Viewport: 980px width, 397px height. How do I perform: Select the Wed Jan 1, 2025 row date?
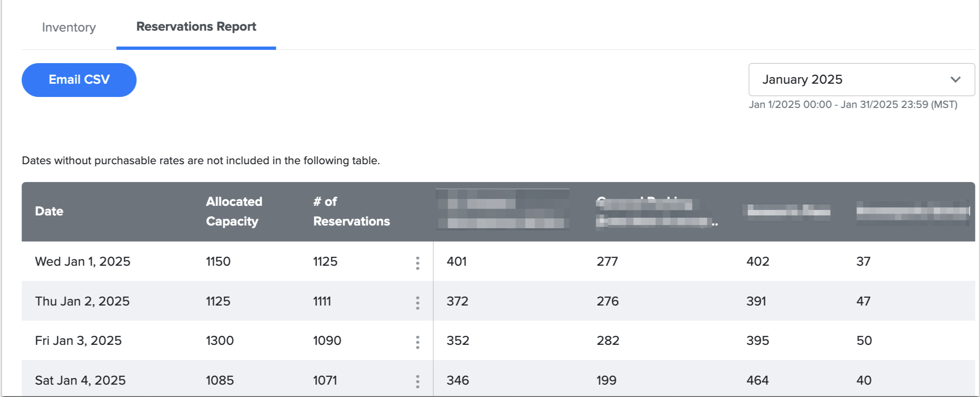click(83, 262)
